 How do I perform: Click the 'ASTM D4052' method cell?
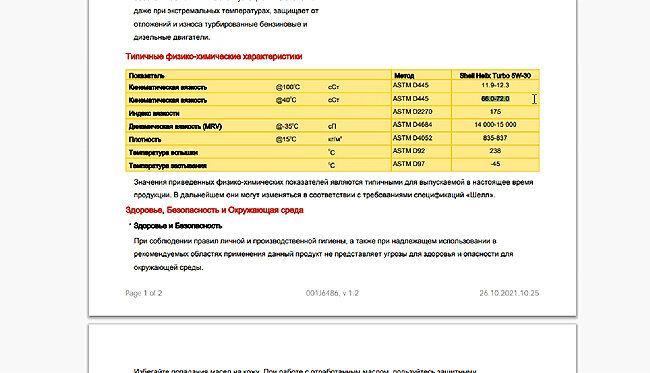click(412, 138)
